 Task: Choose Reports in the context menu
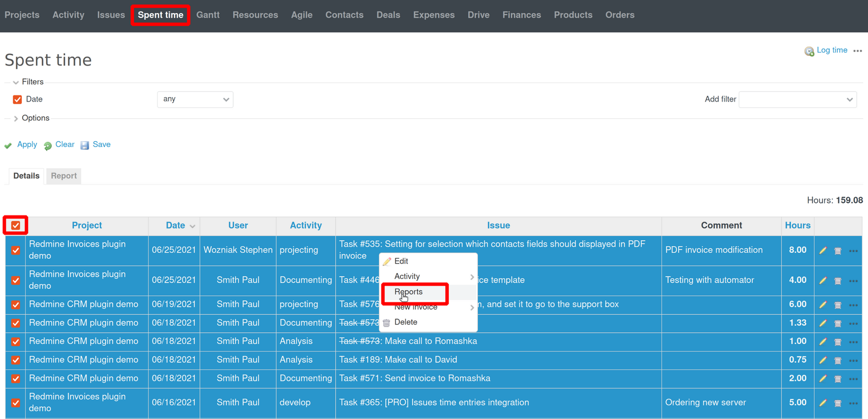point(409,292)
